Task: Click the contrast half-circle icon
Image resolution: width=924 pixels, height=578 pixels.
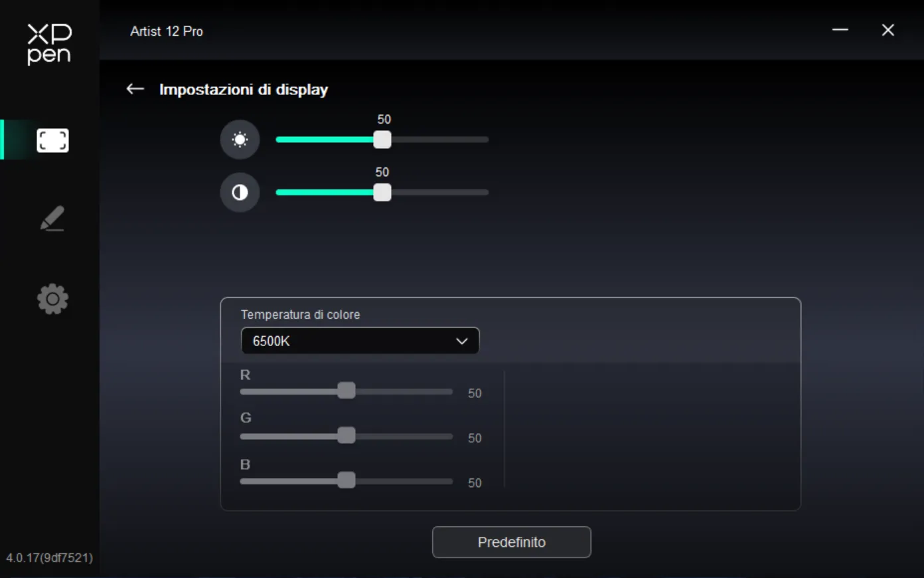Action: 240,193
